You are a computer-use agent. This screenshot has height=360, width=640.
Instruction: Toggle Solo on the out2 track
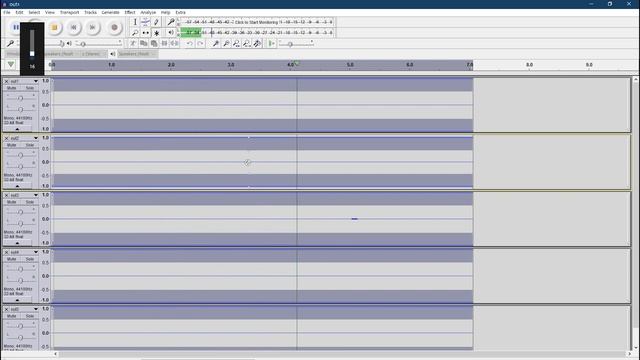[x=29, y=145]
